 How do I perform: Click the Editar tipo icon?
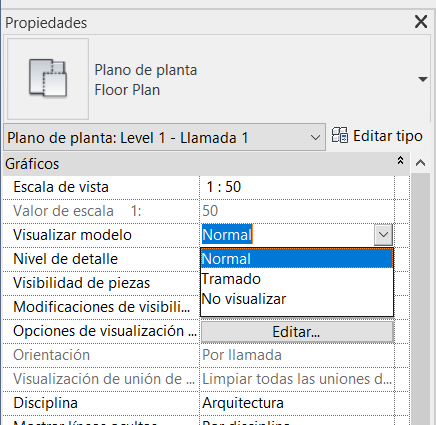pos(340,135)
